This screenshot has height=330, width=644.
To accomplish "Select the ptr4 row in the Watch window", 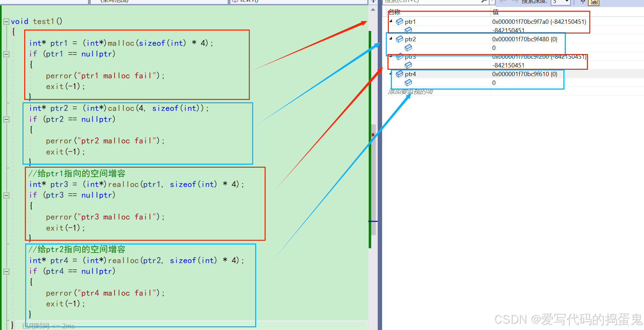I will coord(436,74).
